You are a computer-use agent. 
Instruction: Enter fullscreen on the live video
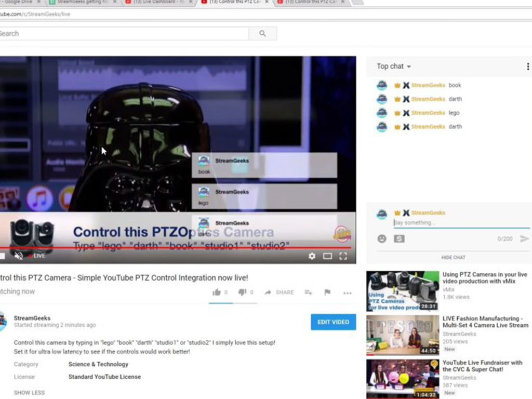pos(343,256)
